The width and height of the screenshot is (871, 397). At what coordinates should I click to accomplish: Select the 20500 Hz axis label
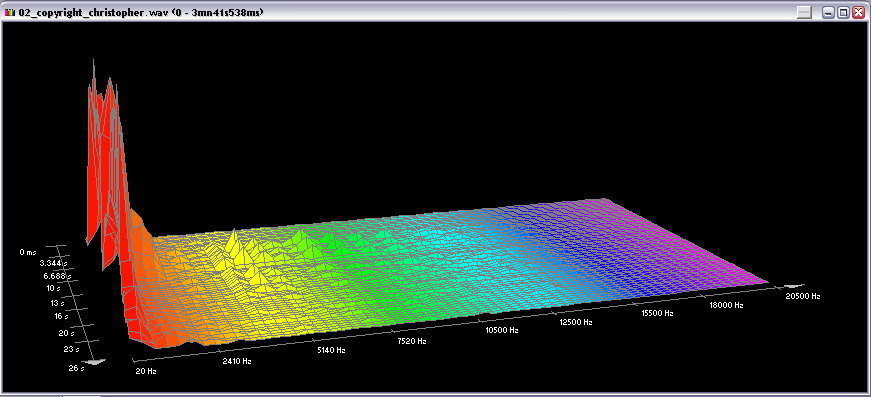click(803, 297)
